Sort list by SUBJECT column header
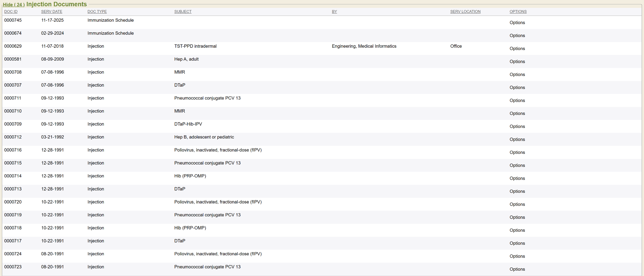644x276 pixels. (x=183, y=12)
